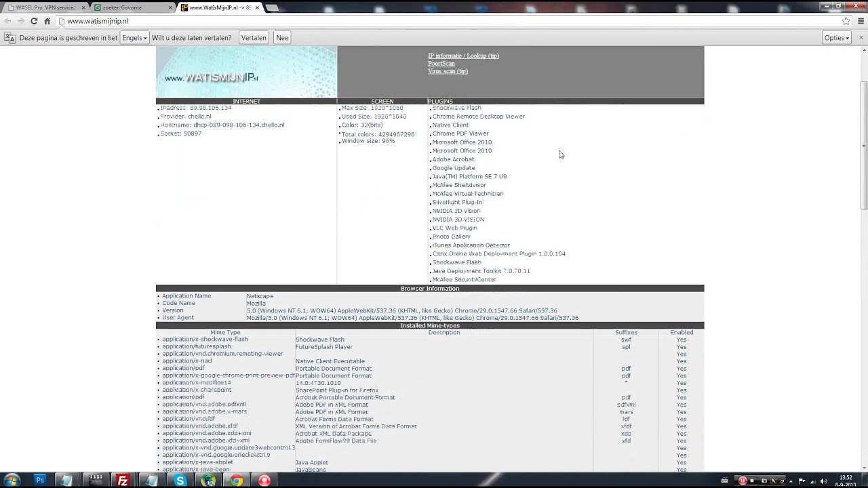
Task: Go to the Chrome home page icon
Action: click(x=47, y=21)
